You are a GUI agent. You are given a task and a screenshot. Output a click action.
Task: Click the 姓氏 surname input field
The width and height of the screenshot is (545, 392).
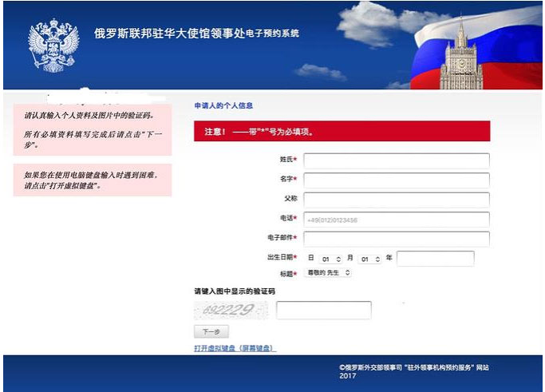pyautogui.click(x=396, y=160)
